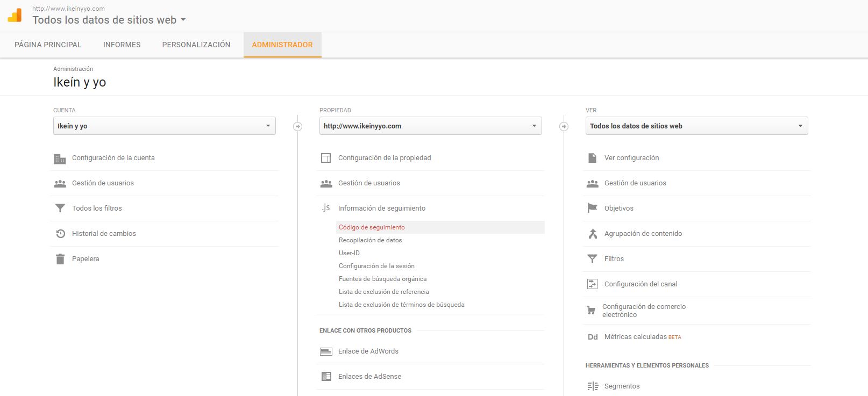Screen dimensions: 868x396
Task: Select Lista de exclusión de términos de búsqueda
Action: click(402, 305)
